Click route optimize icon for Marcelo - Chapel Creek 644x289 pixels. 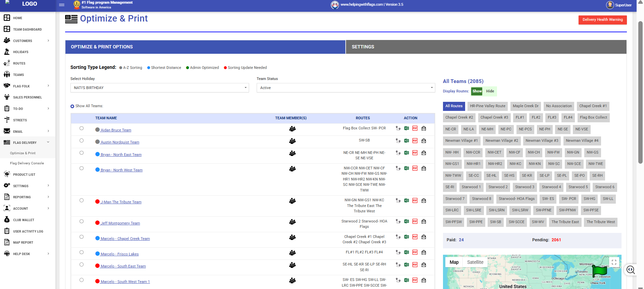[398, 237]
